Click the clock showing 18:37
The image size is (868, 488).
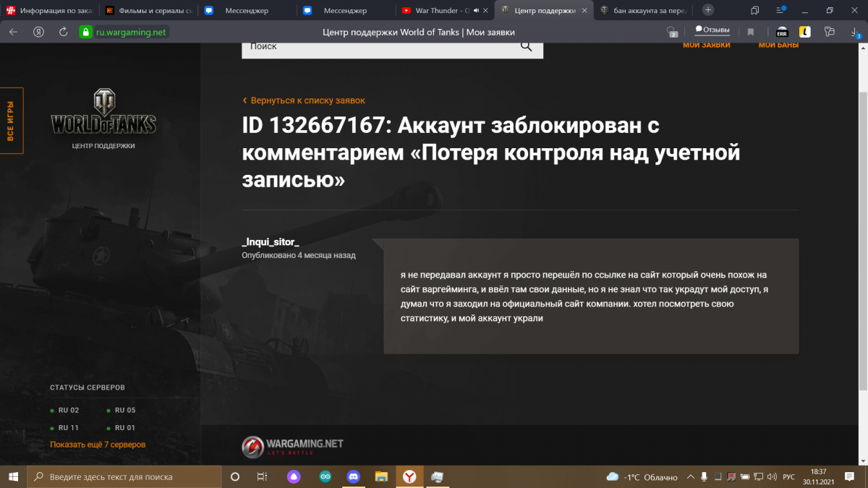point(819,471)
